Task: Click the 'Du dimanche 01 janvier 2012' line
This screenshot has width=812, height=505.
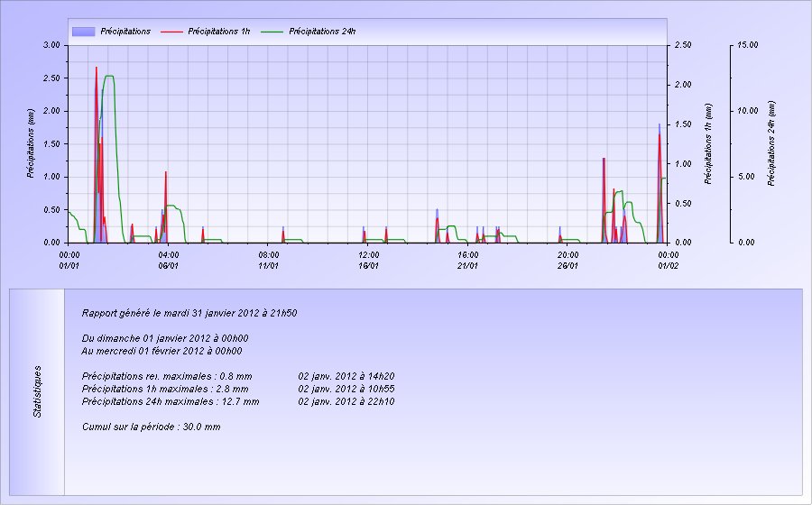Action: click(165, 338)
